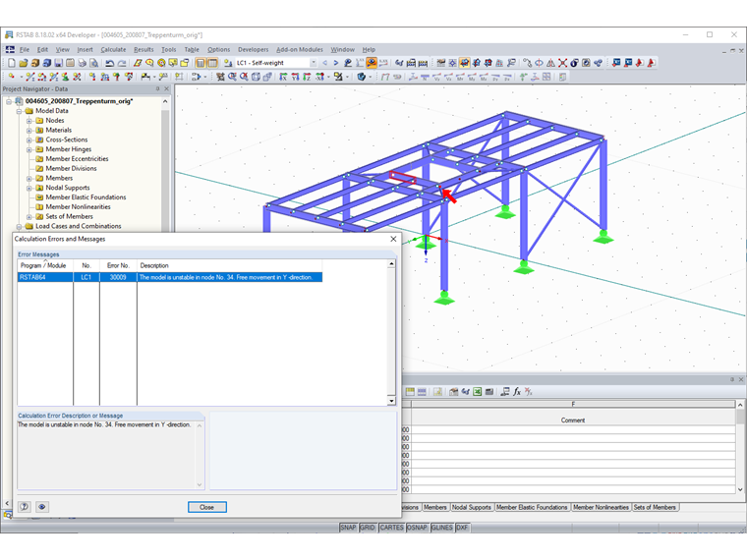
Task: Click the Comment column header in table
Action: tap(573, 420)
